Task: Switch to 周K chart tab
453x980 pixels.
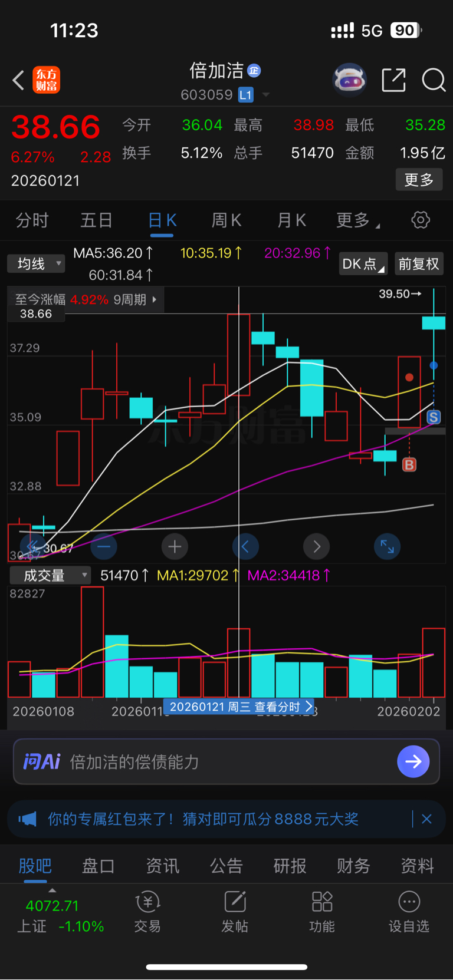Action: (x=226, y=220)
